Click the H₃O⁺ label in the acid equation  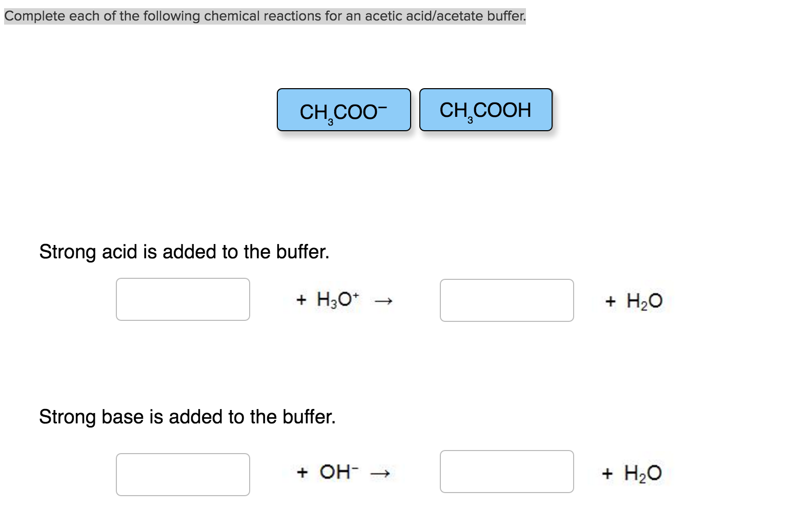pyautogui.click(x=338, y=300)
